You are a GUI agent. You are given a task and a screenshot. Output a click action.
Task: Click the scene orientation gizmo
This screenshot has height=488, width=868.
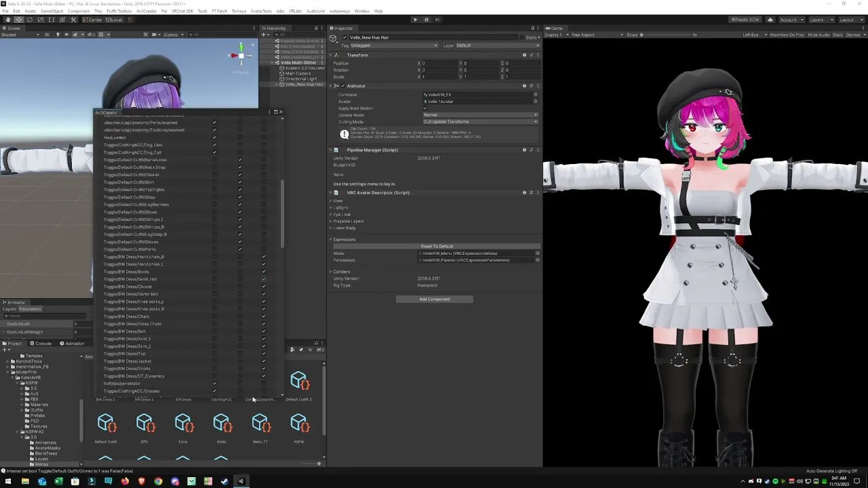pyautogui.click(x=241, y=56)
